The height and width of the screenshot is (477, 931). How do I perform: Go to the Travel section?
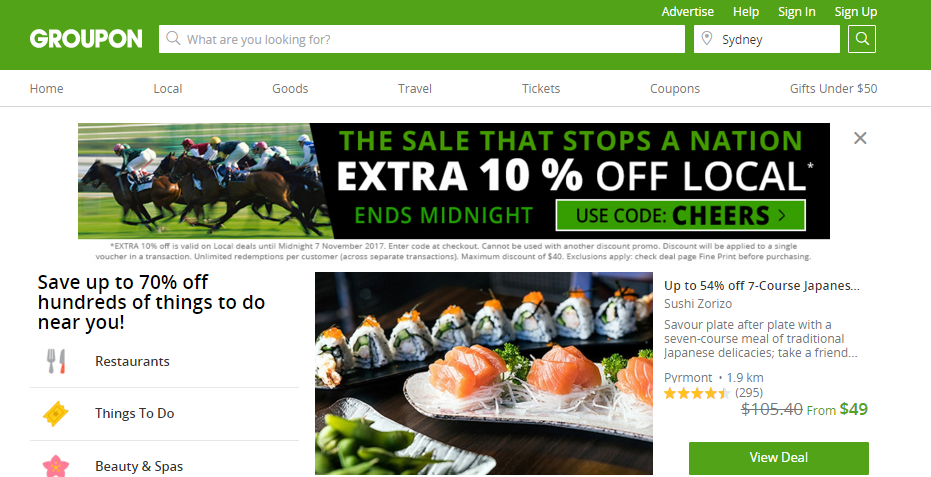click(x=414, y=89)
